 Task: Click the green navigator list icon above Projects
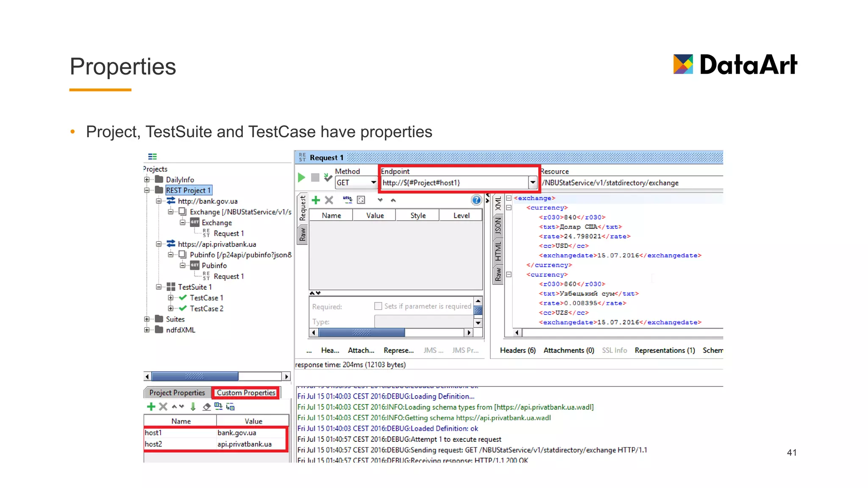(x=152, y=156)
